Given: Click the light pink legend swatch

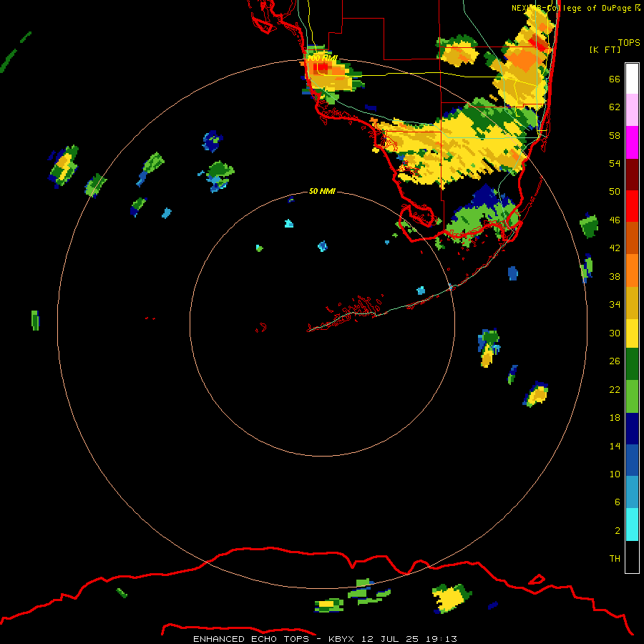Looking at the screenshot, I should 632,110.
